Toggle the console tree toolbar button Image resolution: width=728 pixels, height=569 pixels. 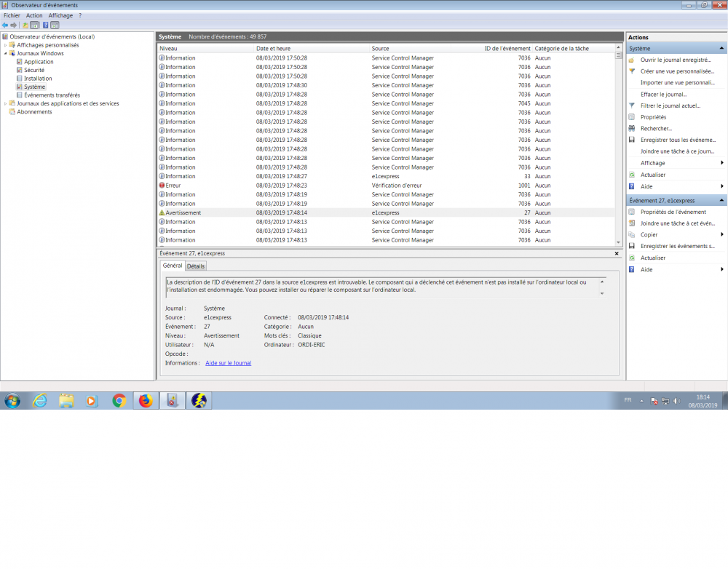[34, 25]
